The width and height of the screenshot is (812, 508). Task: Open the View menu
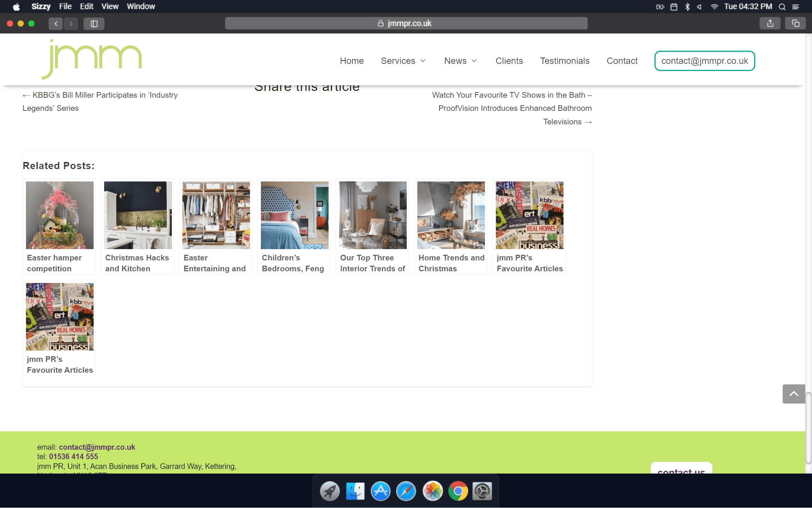click(110, 6)
